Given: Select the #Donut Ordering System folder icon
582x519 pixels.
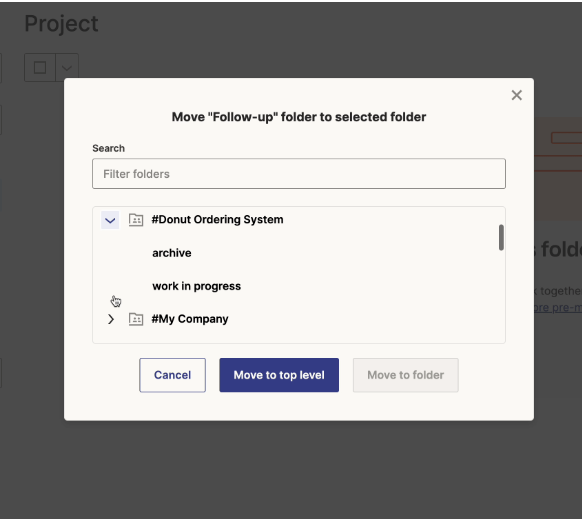Looking at the screenshot, I should [136, 220].
